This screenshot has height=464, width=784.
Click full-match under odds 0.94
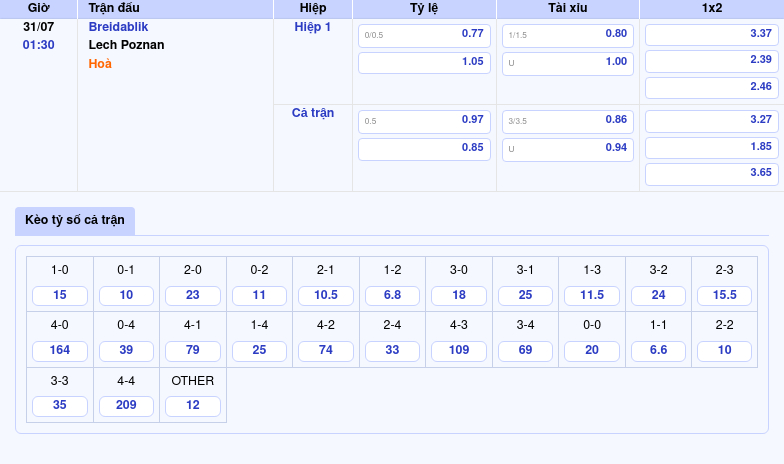tap(568, 148)
